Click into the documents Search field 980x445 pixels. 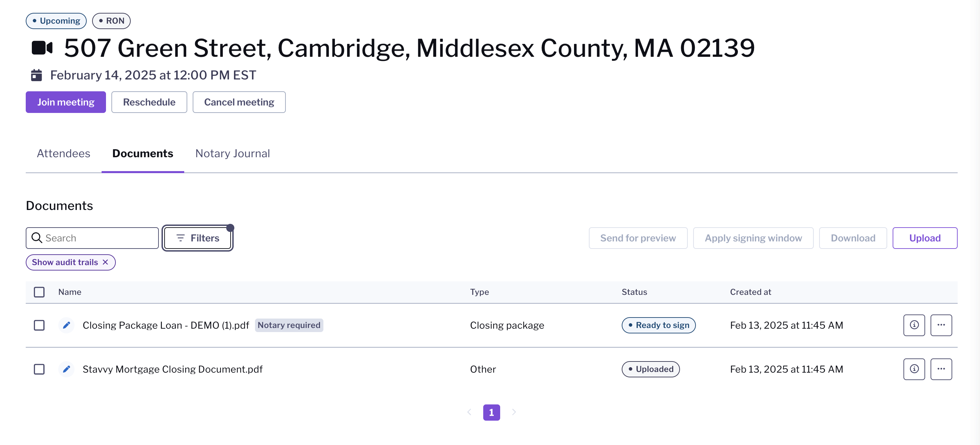tap(92, 238)
